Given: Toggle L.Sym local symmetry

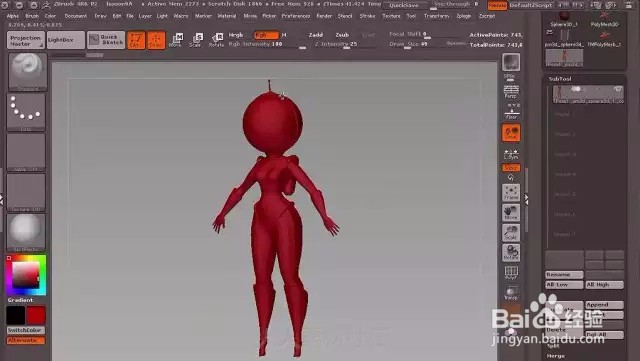Looking at the screenshot, I should coord(511,154).
